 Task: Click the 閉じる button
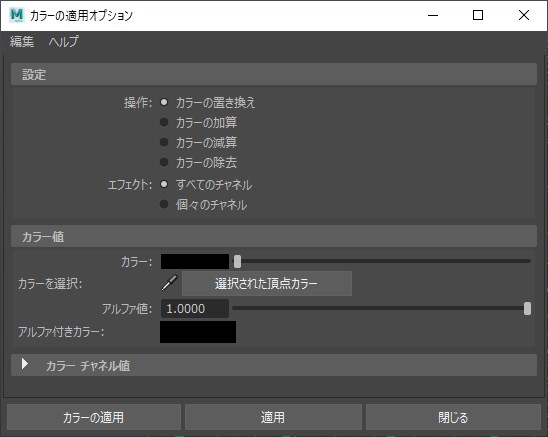(x=453, y=417)
